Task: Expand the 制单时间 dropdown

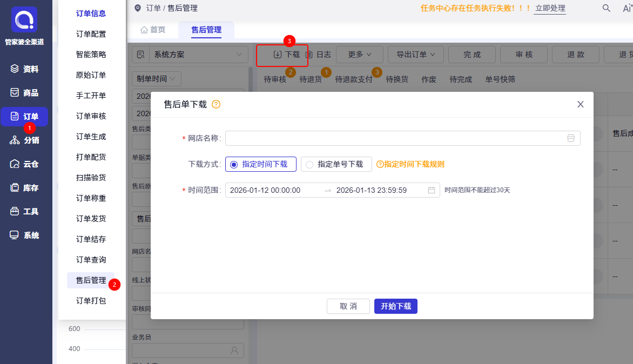Action: click(157, 79)
